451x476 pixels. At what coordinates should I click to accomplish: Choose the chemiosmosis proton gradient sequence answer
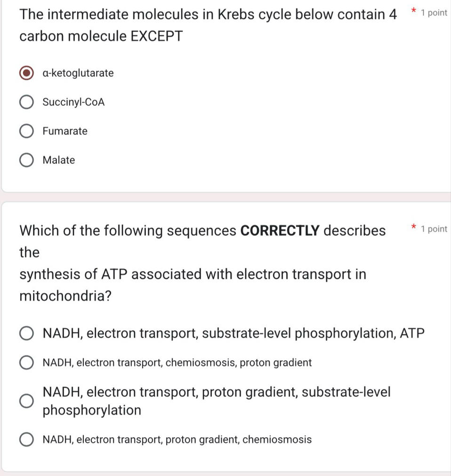[x=27, y=362]
